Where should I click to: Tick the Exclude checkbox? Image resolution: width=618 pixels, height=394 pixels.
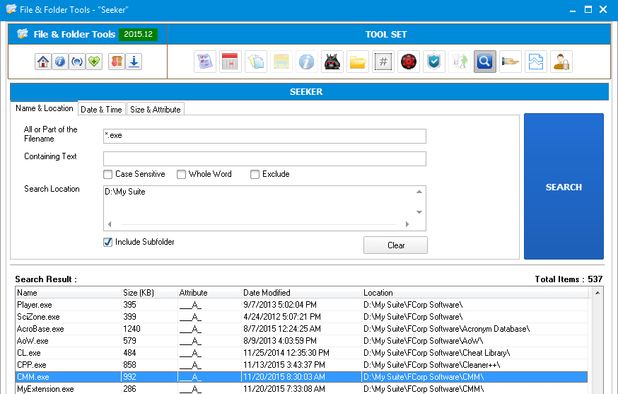pos(255,174)
